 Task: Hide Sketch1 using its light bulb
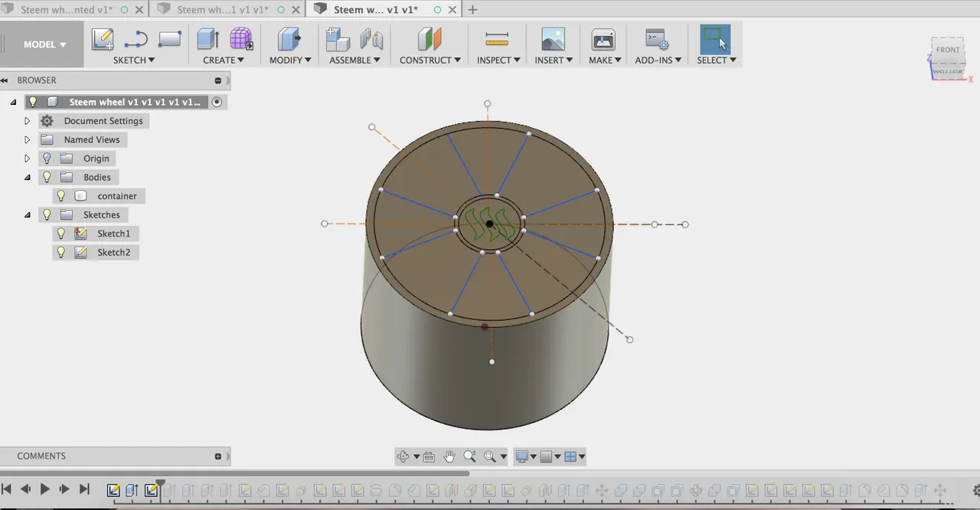[x=61, y=234]
